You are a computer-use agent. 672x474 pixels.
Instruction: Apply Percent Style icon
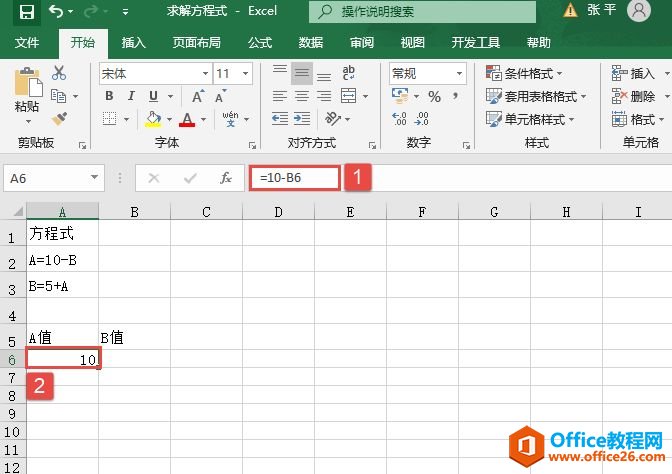tap(434, 96)
